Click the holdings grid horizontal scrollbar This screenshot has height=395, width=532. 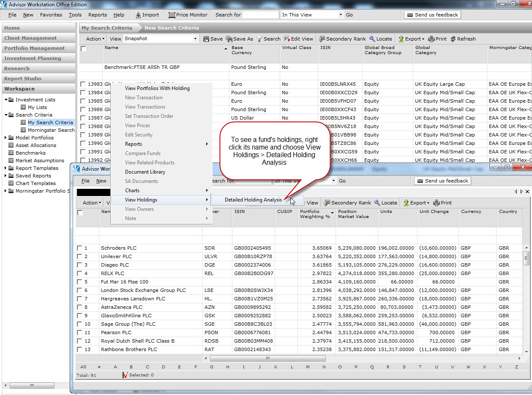(267, 358)
